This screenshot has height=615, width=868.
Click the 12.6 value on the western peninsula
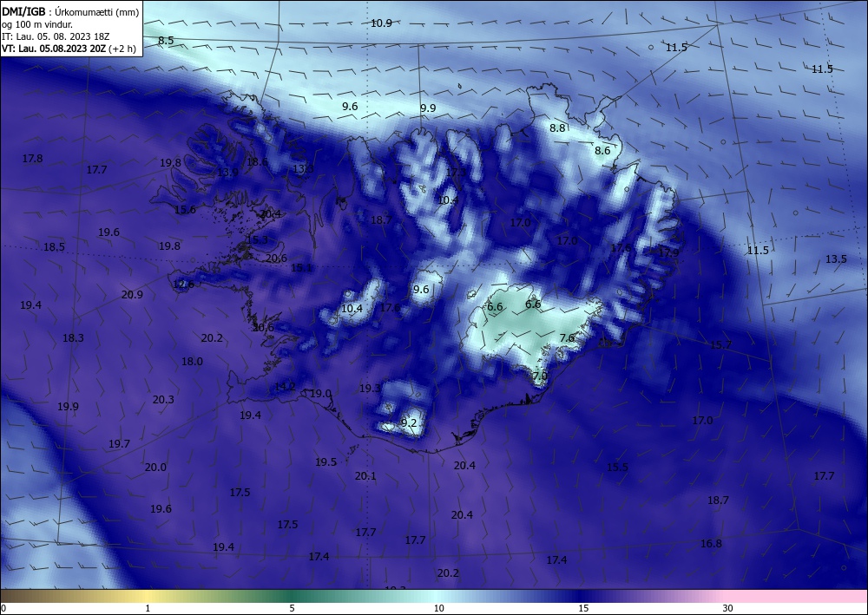[183, 285]
